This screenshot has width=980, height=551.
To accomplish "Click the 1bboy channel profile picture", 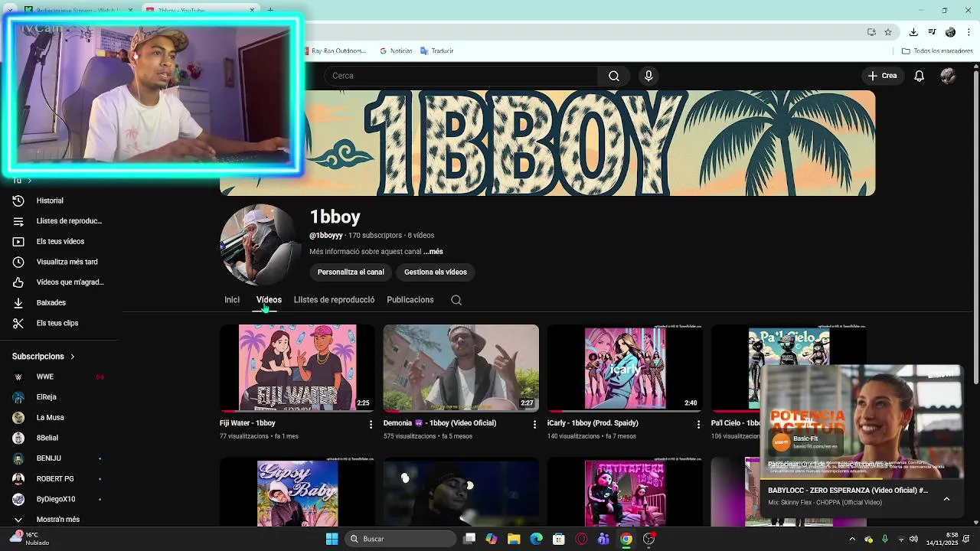I will click(260, 245).
